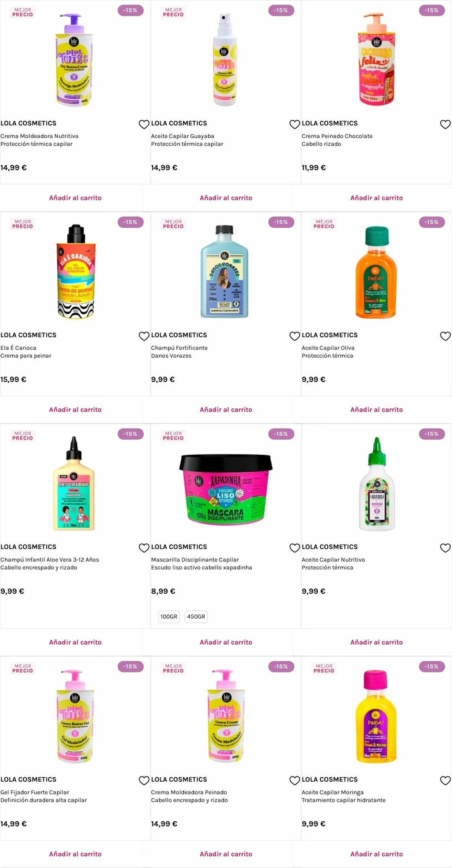Viewport: 452px width, 868px height.
Task: Select the 100GR size option
Action: tap(169, 616)
